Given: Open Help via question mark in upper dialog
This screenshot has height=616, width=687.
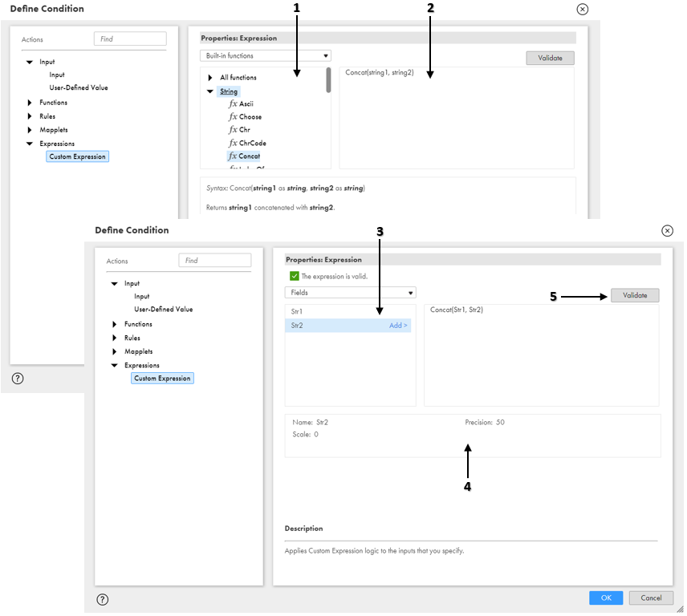Looking at the screenshot, I should [x=18, y=378].
